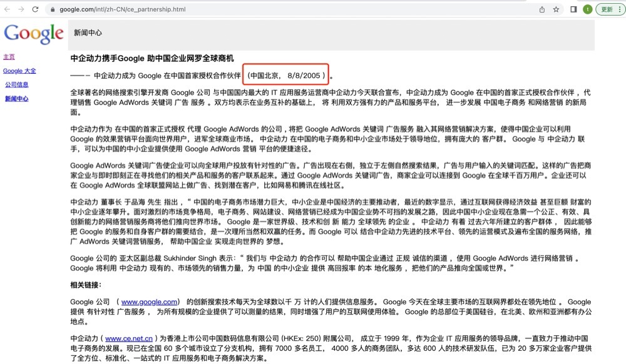This screenshot has width=626, height=364.
Task: Follow the www.google.com hyperlink
Action: (150, 302)
